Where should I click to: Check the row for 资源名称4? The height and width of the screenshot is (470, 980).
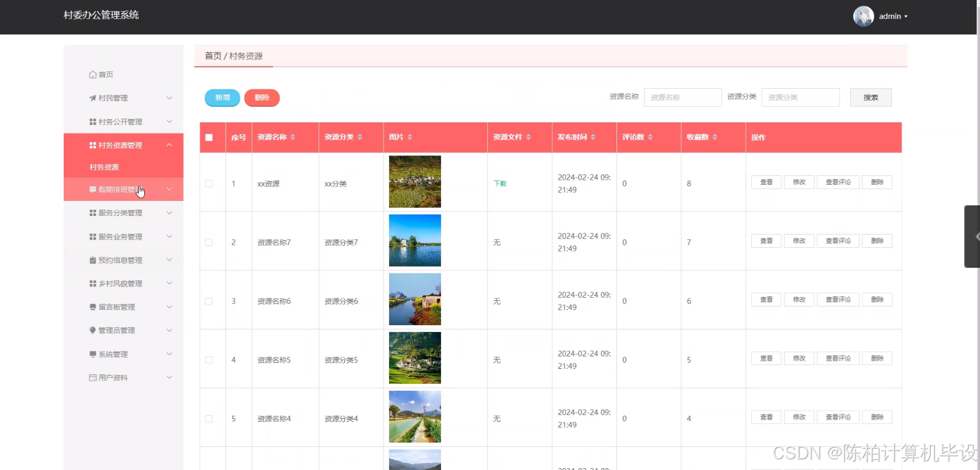point(209,419)
